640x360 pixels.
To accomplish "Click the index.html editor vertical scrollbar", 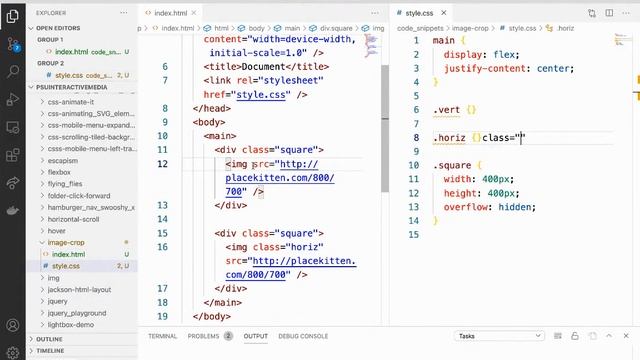I will click(385, 128).
